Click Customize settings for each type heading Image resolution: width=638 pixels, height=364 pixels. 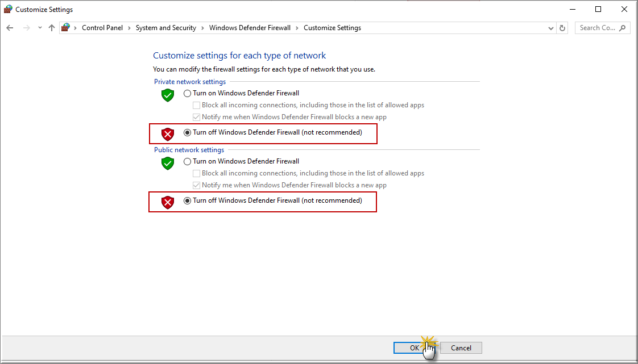coord(239,56)
